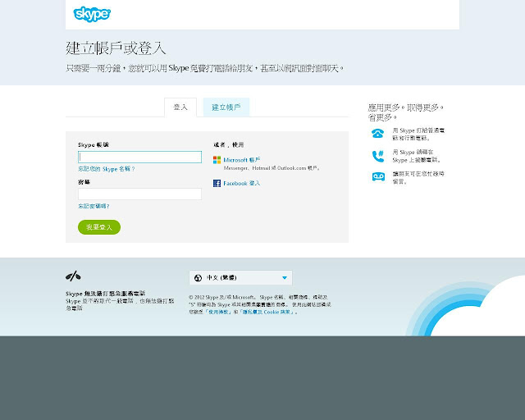This screenshot has width=525, height=420.
Task: Open the forgot Skype name link
Action: (x=107, y=169)
